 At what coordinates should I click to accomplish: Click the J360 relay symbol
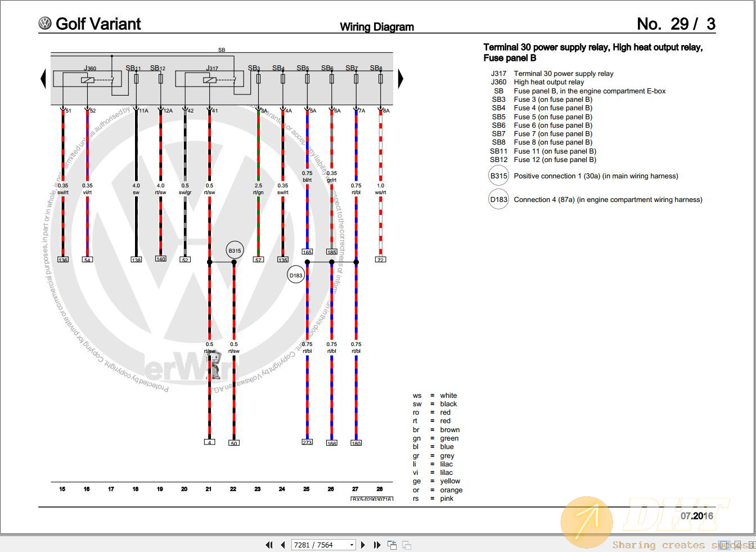[x=87, y=79]
